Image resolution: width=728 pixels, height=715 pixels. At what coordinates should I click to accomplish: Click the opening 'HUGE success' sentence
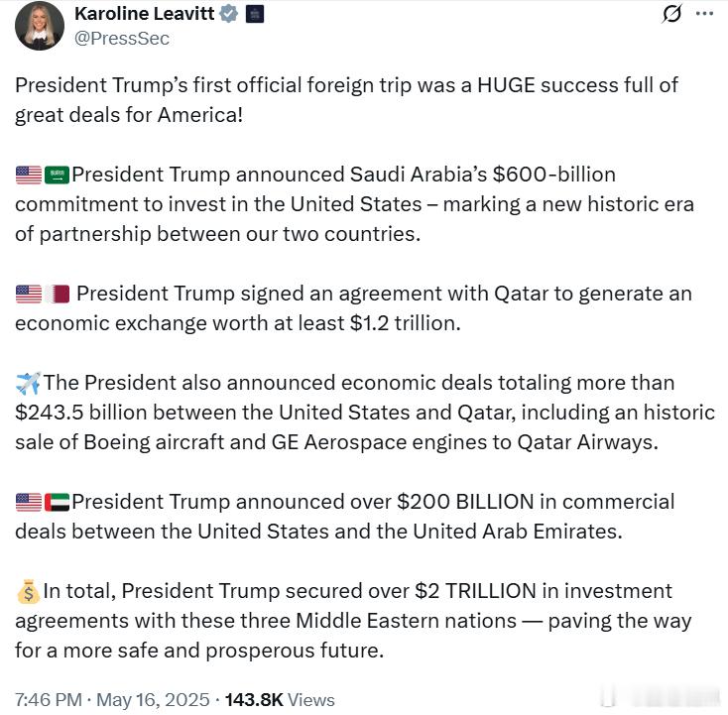[x=346, y=99]
